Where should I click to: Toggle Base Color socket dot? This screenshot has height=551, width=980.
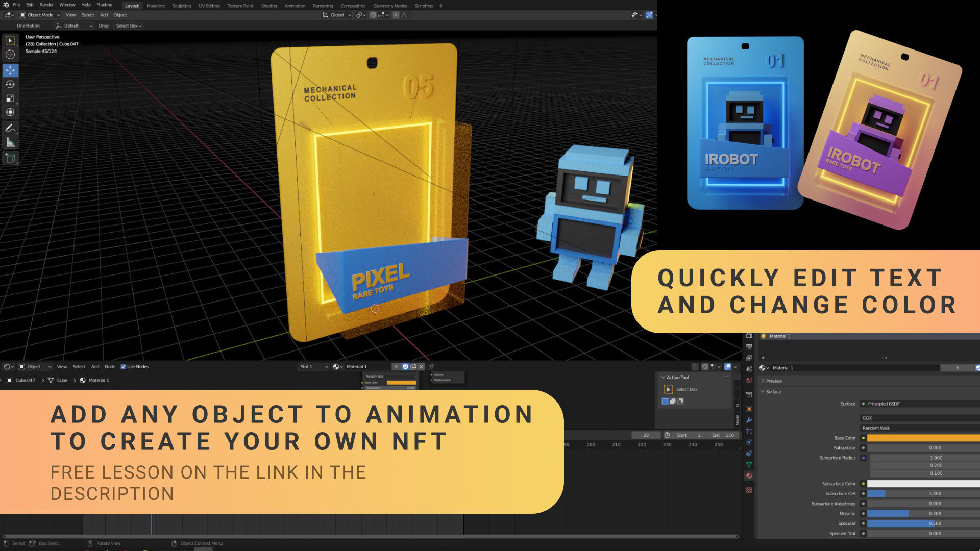pos(863,438)
